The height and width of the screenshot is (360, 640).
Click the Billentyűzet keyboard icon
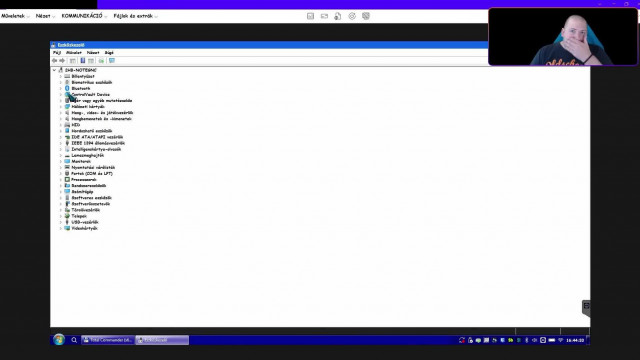tap(67, 76)
